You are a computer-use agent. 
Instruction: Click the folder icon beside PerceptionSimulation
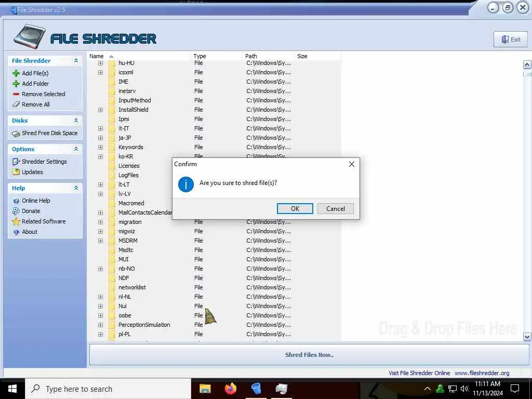pos(112,325)
